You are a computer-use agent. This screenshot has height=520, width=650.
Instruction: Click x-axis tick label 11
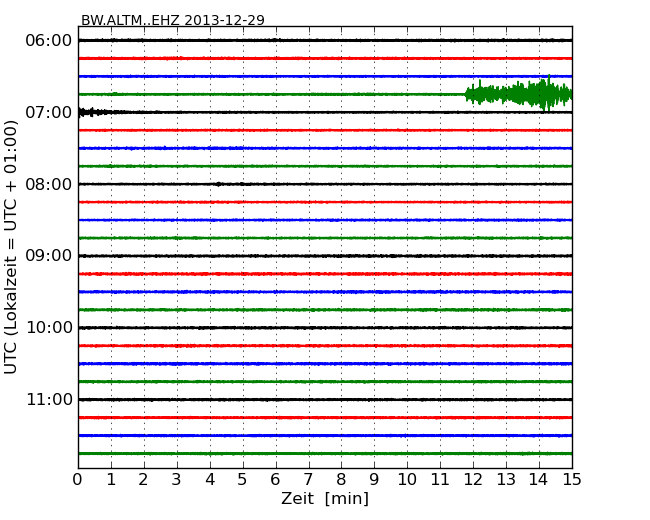(440, 480)
